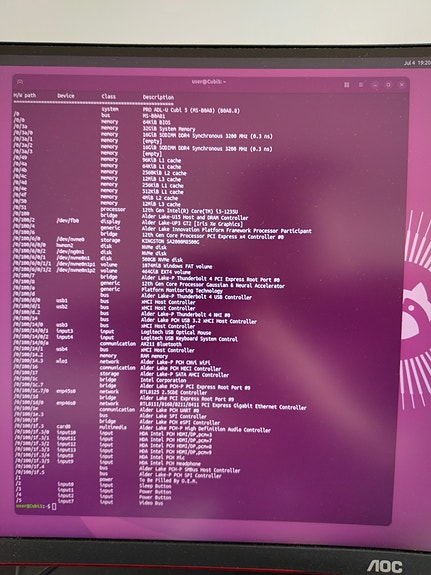Click the 12th Gen Intel Core i5-1235U line
Image resolution: width=431 pixels, height=575 pixels.
(x=190, y=212)
